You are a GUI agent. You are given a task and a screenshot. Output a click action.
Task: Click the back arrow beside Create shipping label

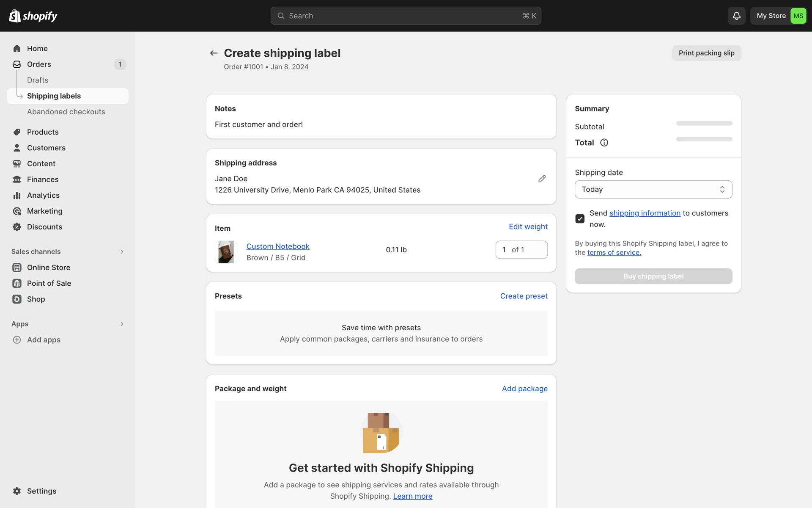(x=214, y=53)
